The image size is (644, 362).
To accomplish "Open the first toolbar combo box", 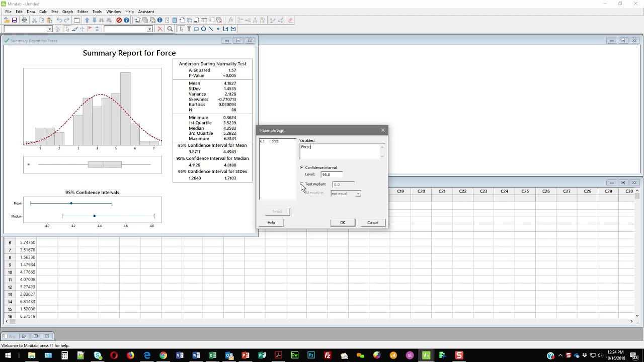I will pyautogui.click(x=49, y=29).
